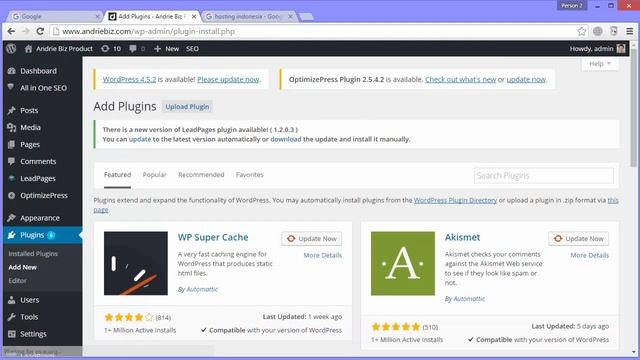This screenshot has width=640, height=360.
Task: Click the WordPress logo in admin bar
Action: point(11,49)
